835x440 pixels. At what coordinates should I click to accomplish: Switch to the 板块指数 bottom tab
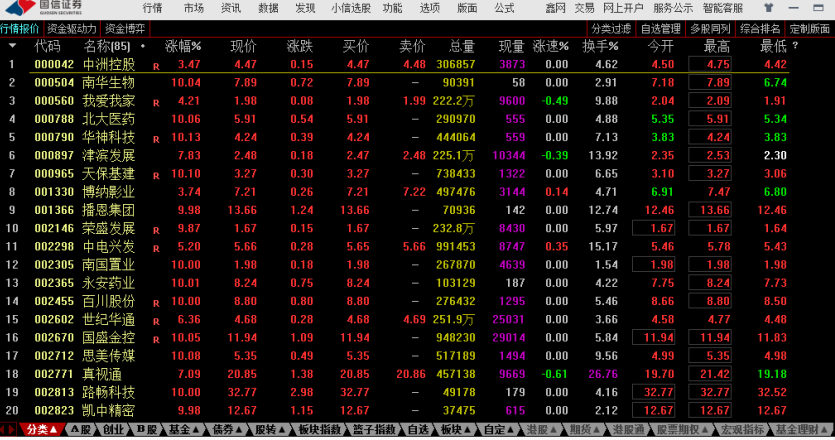point(319,429)
